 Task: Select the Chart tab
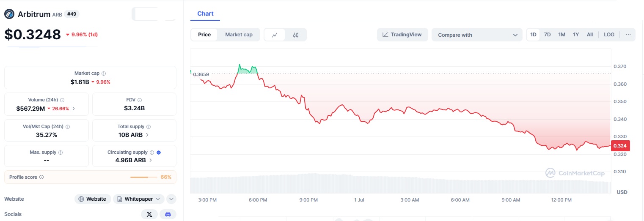pyautogui.click(x=205, y=14)
